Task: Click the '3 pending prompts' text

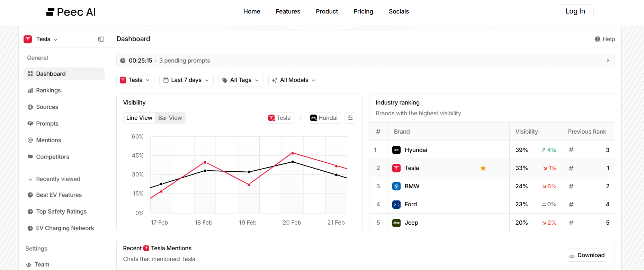Action: click(185, 61)
